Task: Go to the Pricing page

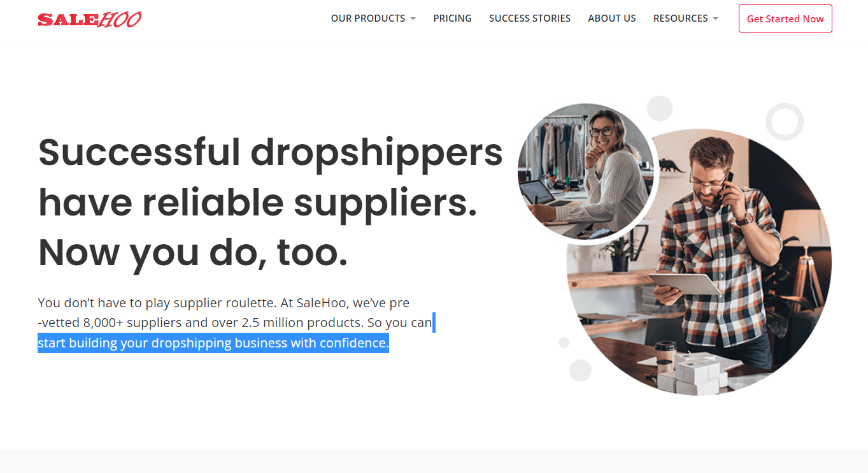Action: tap(452, 18)
